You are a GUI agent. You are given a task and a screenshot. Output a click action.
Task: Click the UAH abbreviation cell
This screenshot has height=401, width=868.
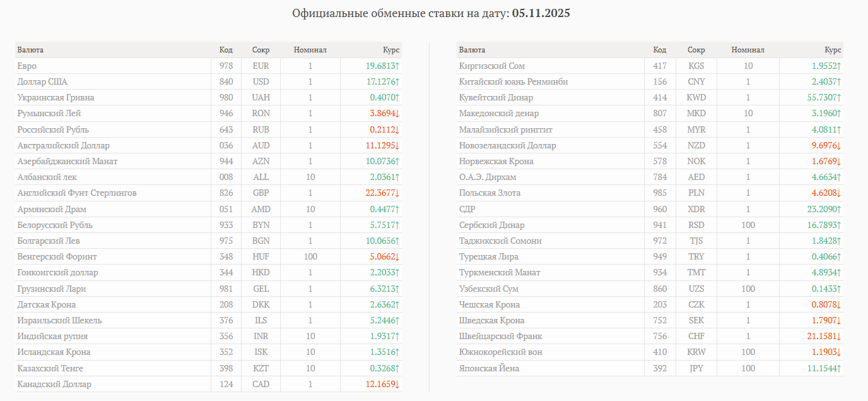click(x=261, y=98)
